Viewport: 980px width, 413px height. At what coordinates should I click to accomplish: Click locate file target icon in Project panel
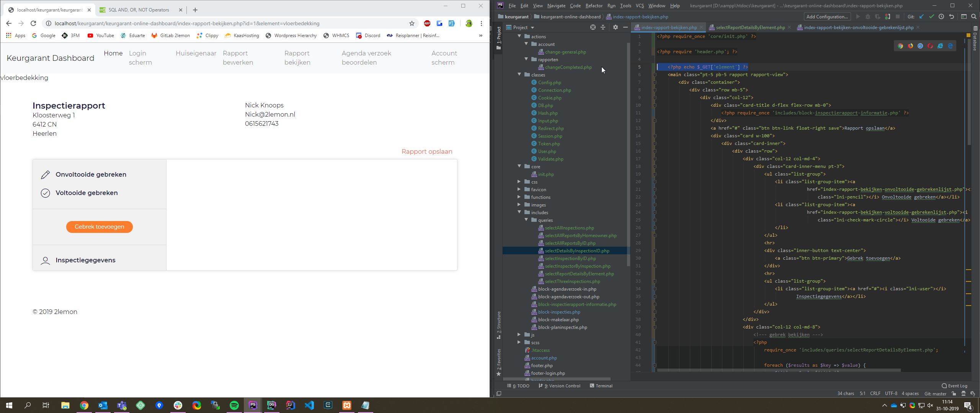point(593,27)
